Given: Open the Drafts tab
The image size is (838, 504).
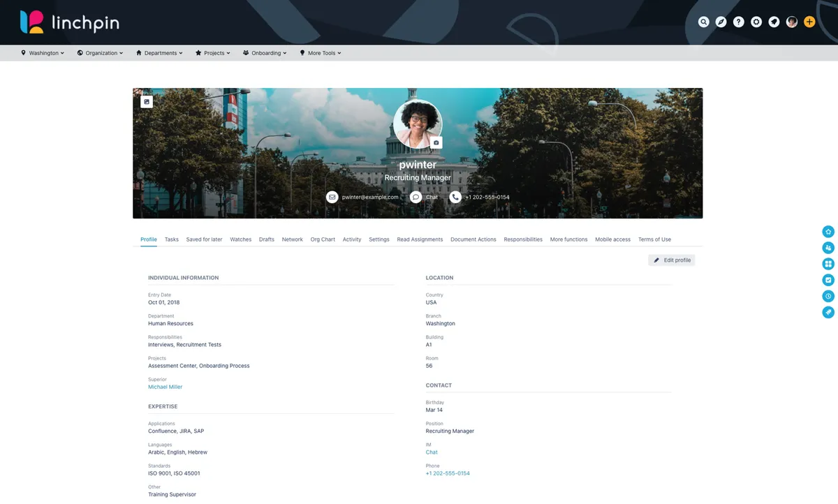Looking at the screenshot, I should (267, 239).
